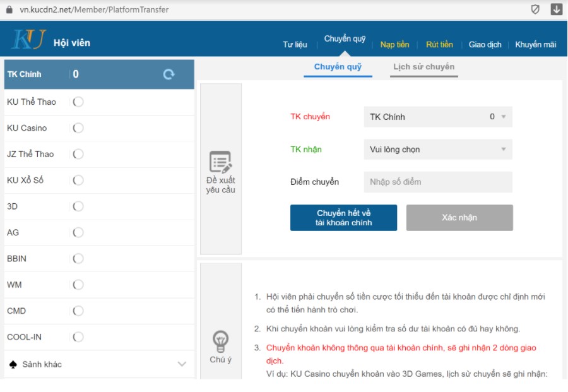Click the Đề xuất yêu cầu form icon

tap(221, 162)
